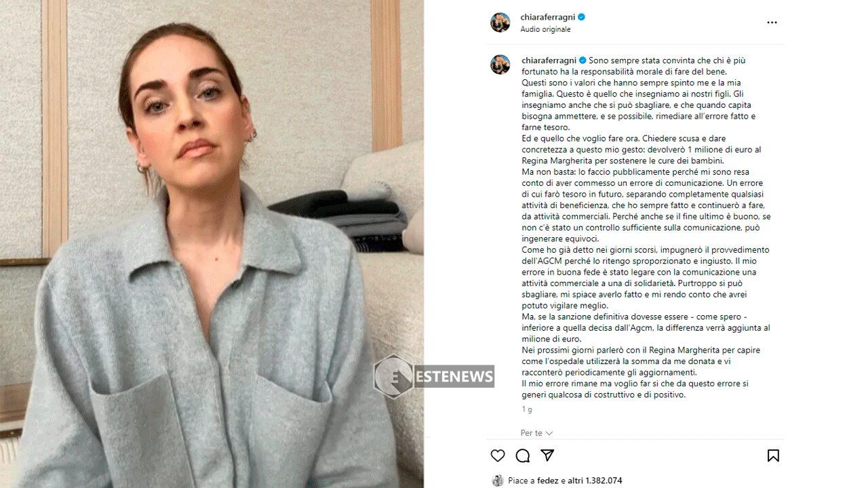This screenshot has height=488, width=868.
Task: Click the video of the woman to pause
Action: [x=212, y=244]
